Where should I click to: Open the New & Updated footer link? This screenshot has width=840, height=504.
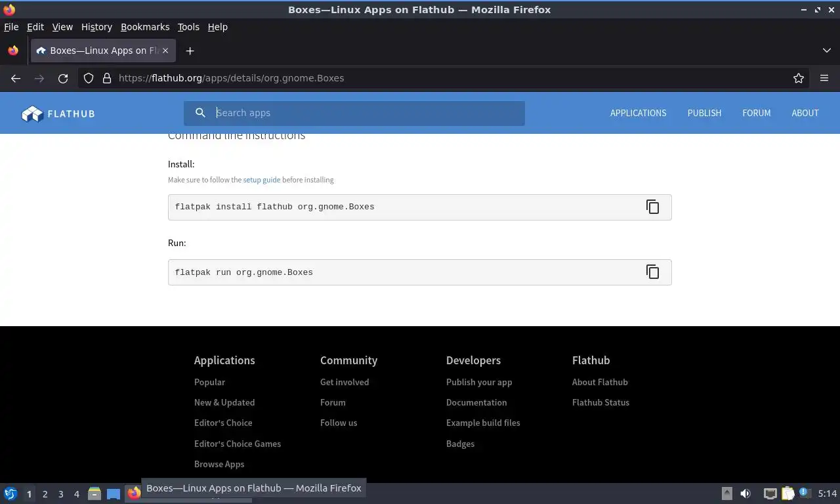click(224, 402)
